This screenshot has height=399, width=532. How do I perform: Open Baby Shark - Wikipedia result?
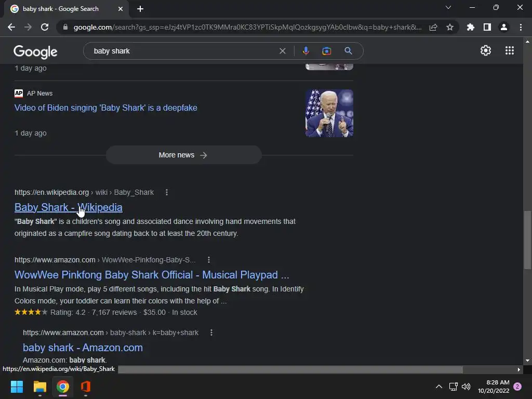tap(69, 207)
